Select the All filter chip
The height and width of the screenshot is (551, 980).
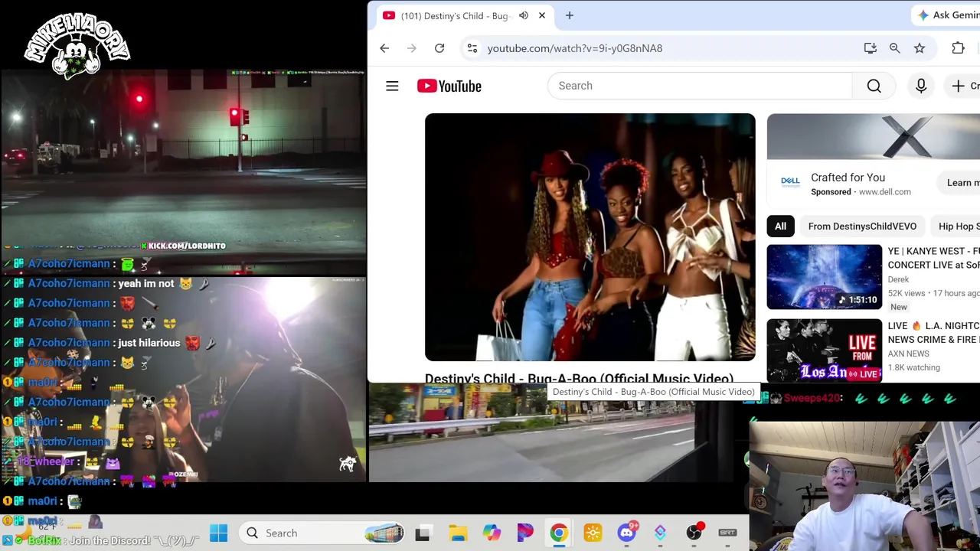point(780,226)
